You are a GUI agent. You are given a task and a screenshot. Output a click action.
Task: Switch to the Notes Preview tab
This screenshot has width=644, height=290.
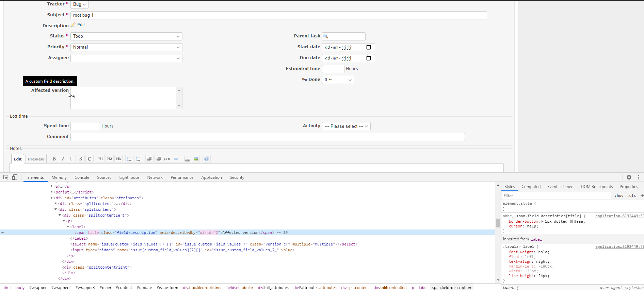(36, 159)
